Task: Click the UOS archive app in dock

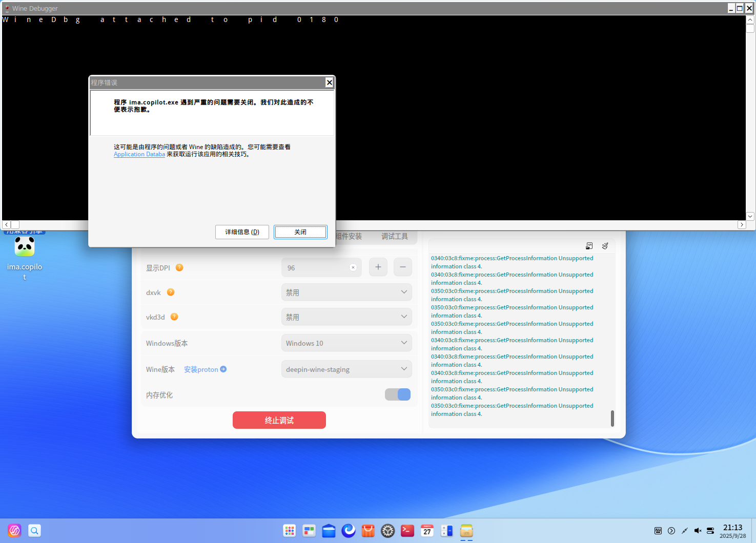Action: (466, 531)
